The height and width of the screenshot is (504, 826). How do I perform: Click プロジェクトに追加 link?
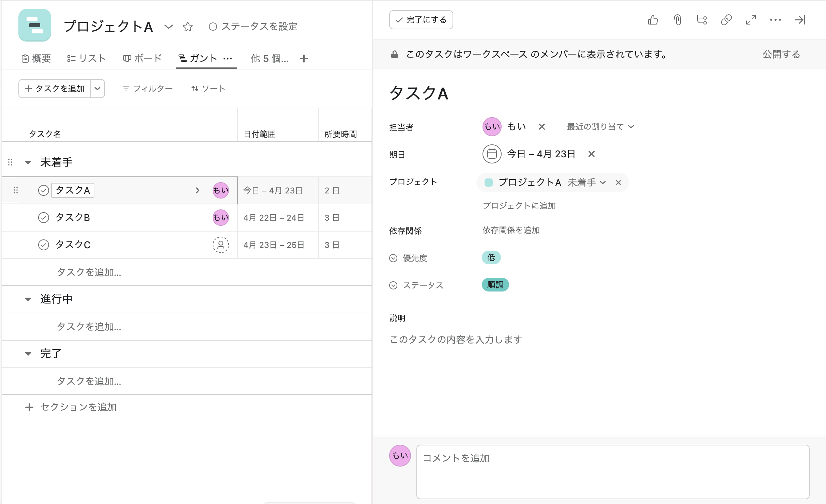(x=519, y=206)
